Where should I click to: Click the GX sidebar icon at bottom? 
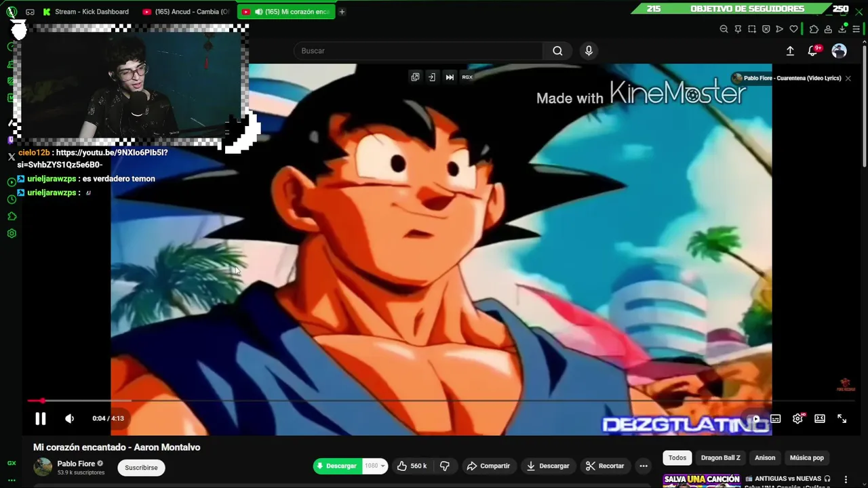pyautogui.click(x=12, y=464)
